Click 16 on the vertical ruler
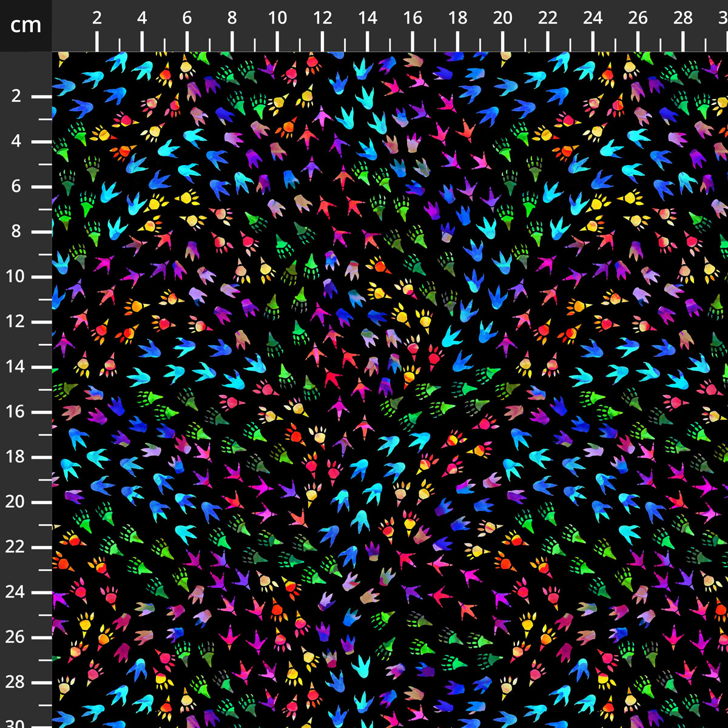This screenshot has width=728, height=728. 15,412
